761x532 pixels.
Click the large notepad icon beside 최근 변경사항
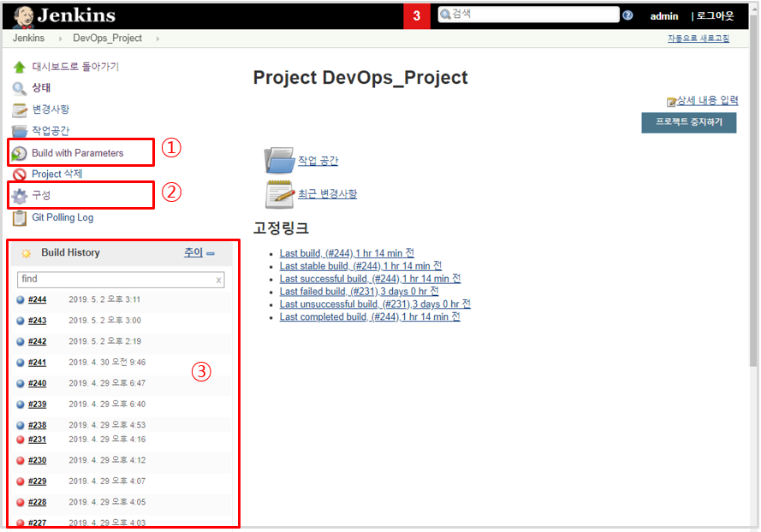280,194
